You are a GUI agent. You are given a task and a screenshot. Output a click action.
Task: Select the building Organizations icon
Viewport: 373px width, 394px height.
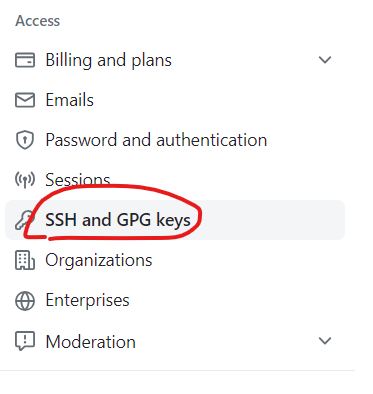[x=25, y=260]
